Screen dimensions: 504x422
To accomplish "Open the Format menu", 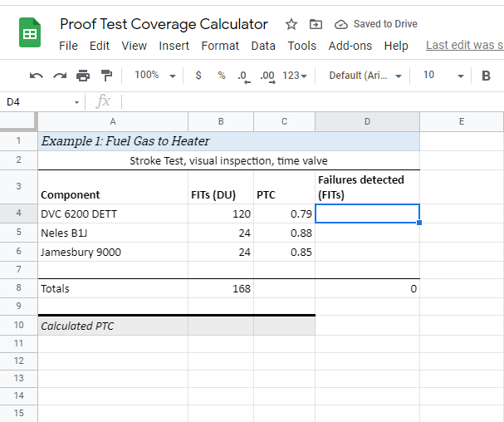I will coord(220,46).
